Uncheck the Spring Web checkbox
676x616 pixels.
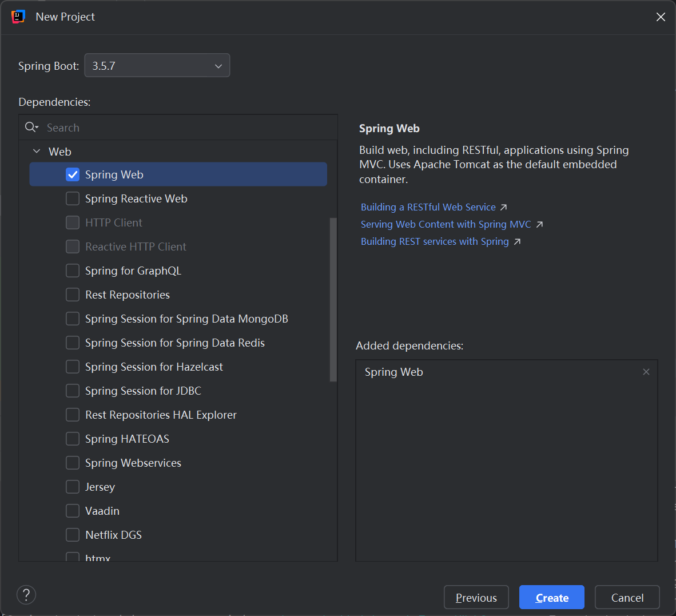pyautogui.click(x=73, y=174)
